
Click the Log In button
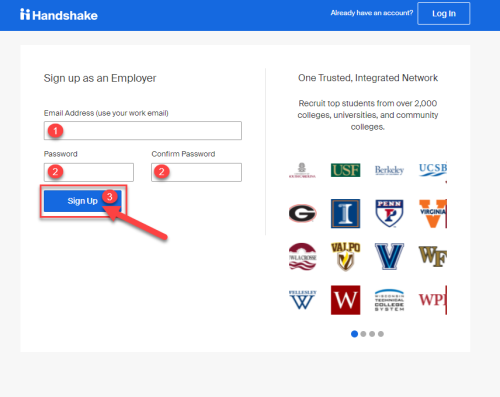pos(444,14)
